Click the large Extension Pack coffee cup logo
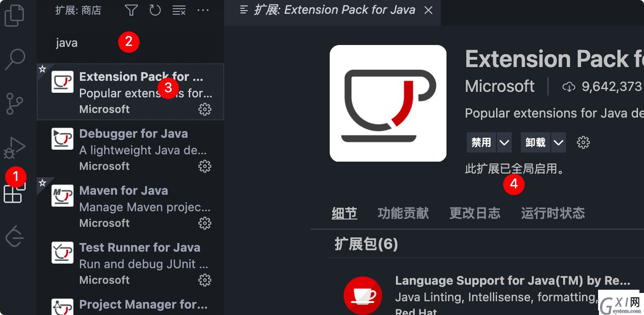Image resolution: width=644 pixels, height=315 pixels. pyautogui.click(x=388, y=103)
